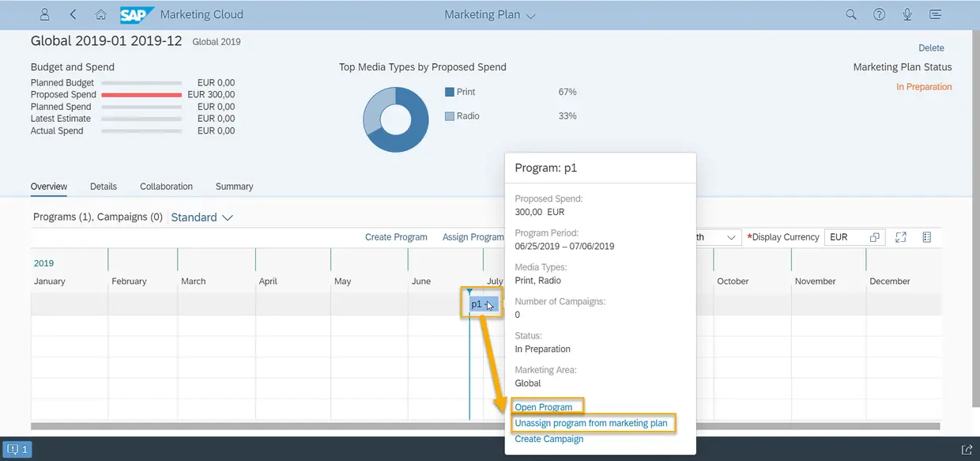
Task: Click Unassign program from marketing plan
Action: 591,423
